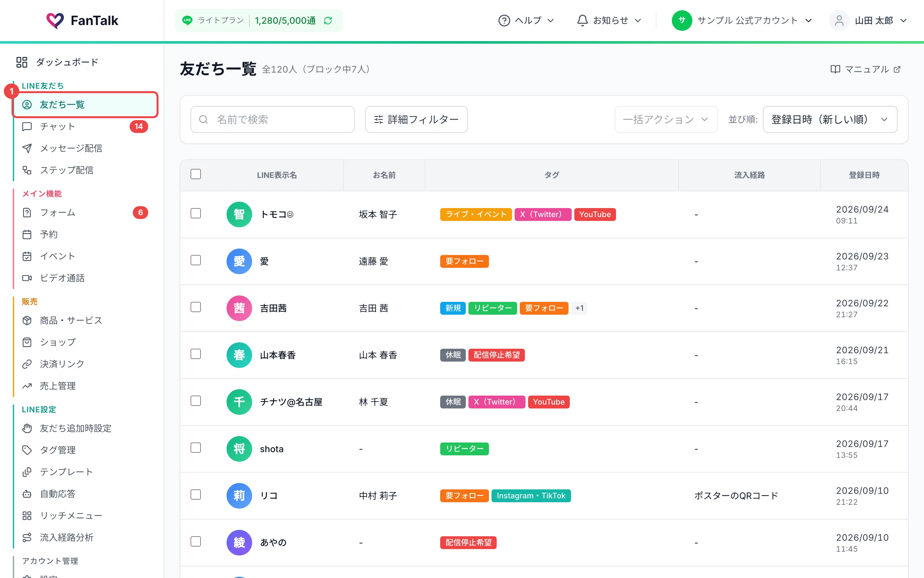924x578 pixels.
Task: Click the shop bag icon
Action: click(27, 342)
